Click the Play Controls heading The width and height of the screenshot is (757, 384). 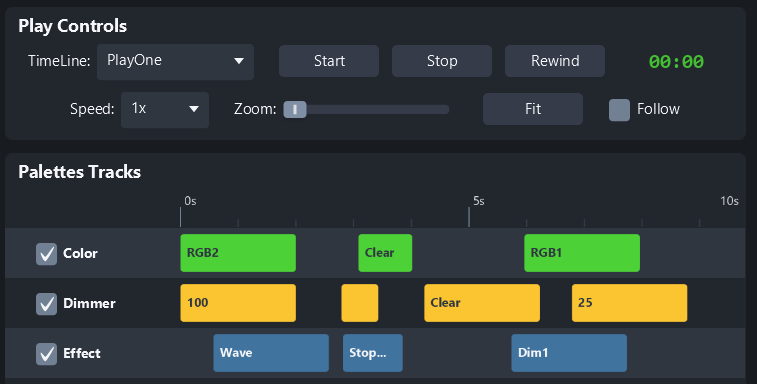72,26
